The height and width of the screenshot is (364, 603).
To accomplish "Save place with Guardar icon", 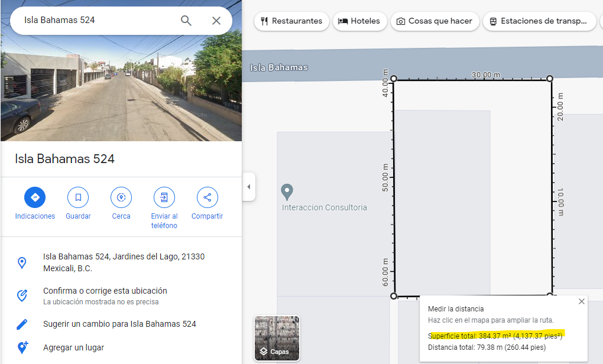I will pos(78,197).
